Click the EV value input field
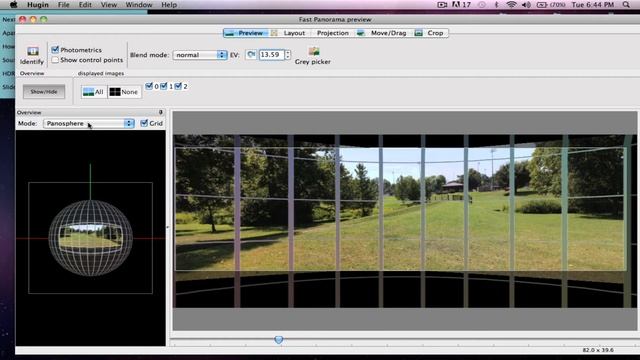 pos(271,55)
